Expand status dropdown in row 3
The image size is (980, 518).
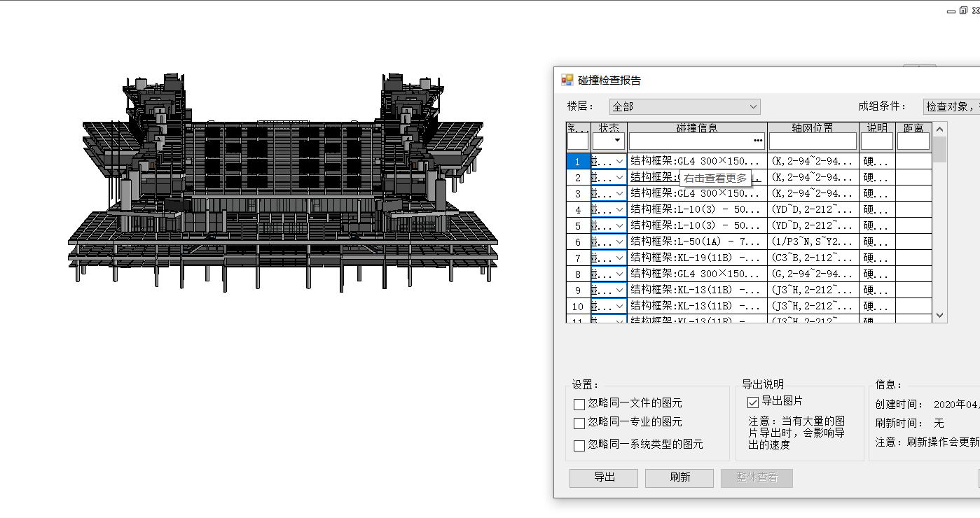click(x=619, y=193)
